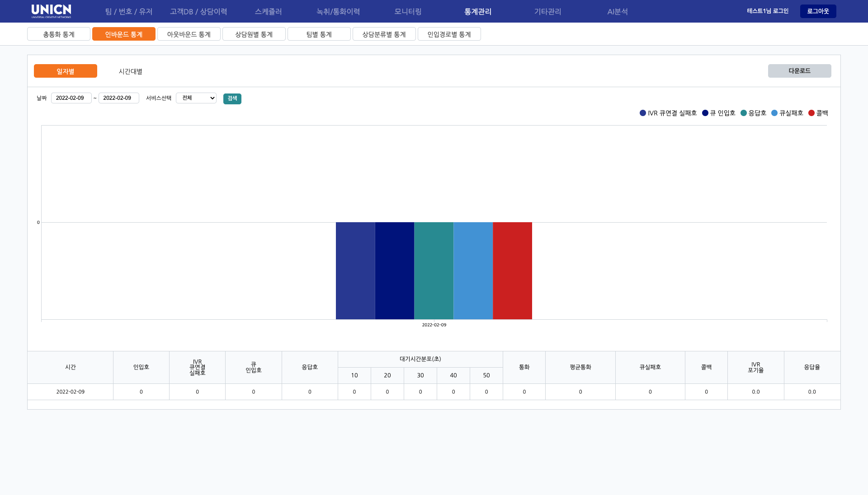
Task: Toggle 큐실패호 legend item
Action: (788, 113)
